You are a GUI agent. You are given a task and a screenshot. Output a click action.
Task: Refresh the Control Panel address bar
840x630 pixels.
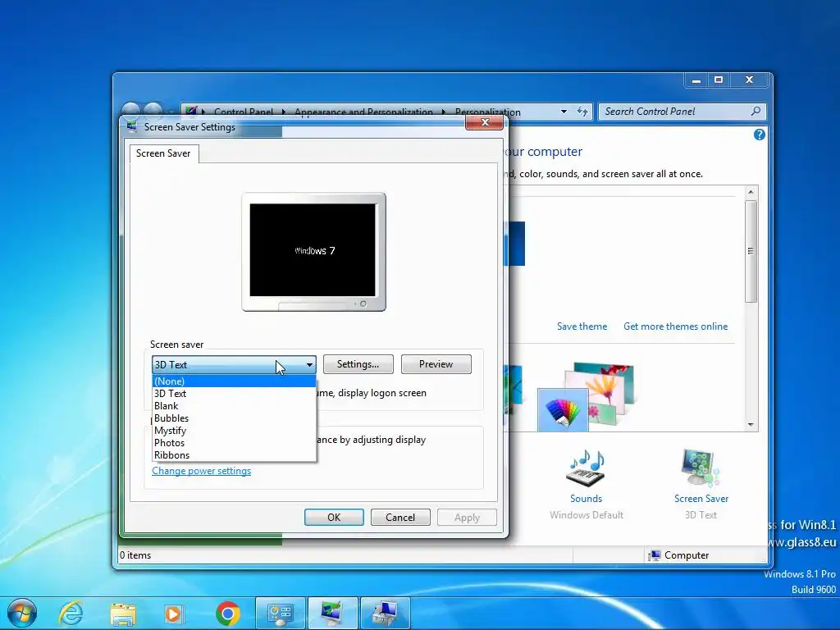coord(582,112)
